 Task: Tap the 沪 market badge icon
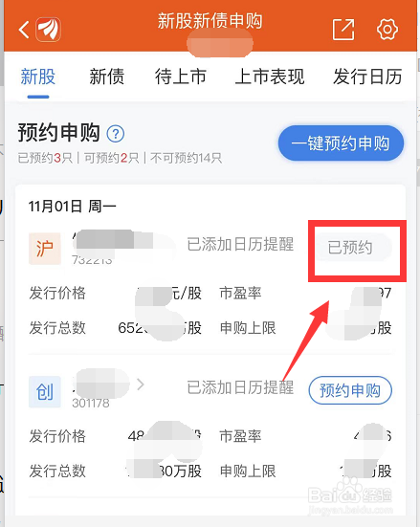pos(45,249)
